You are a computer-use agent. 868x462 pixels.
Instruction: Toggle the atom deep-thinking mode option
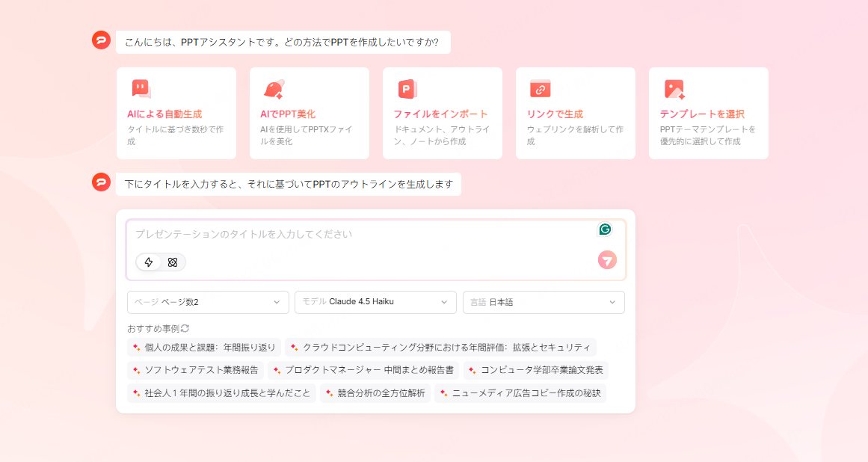[173, 262]
